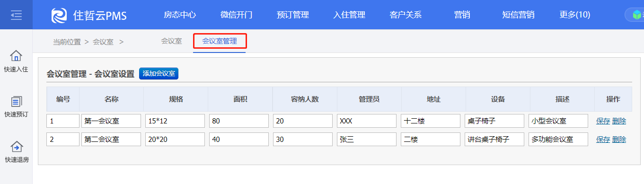Click the 规格 column header
The image size is (644, 184).
point(176,99)
